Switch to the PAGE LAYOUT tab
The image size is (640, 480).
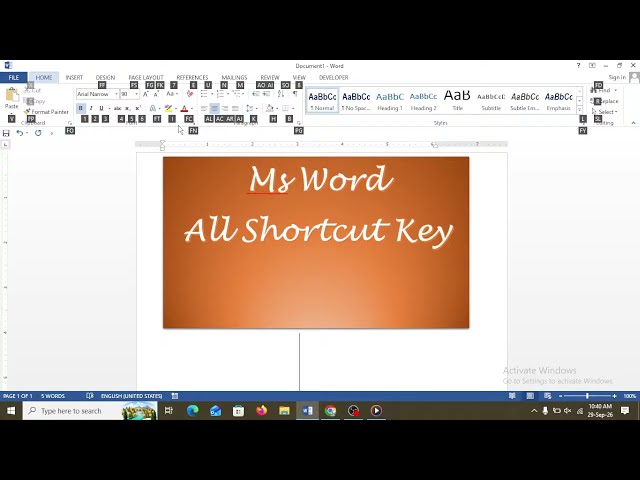[x=146, y=78]
